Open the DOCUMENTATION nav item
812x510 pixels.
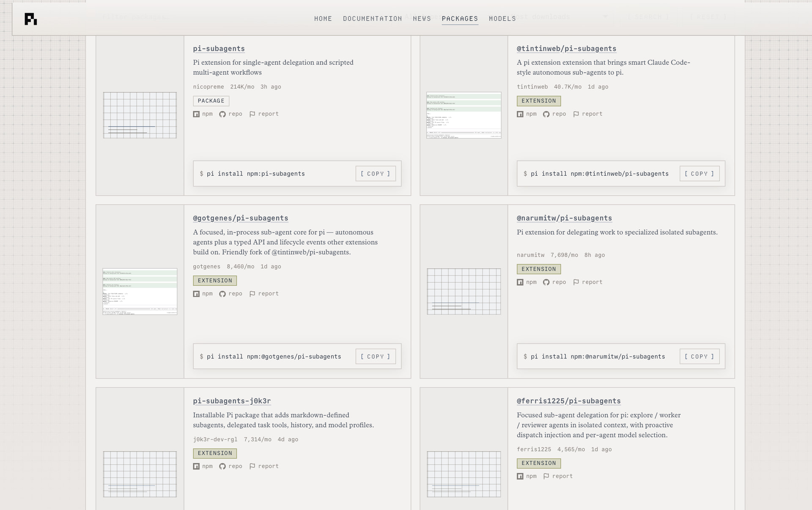(372, 19)
